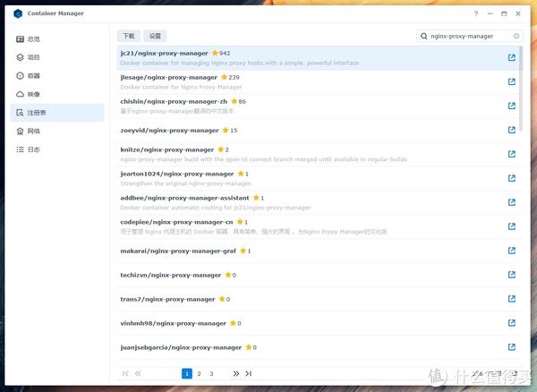Select the zoeyvid/nginx-proxy-manager row
This screenshot has height=392, width=537.
[318, 131]
